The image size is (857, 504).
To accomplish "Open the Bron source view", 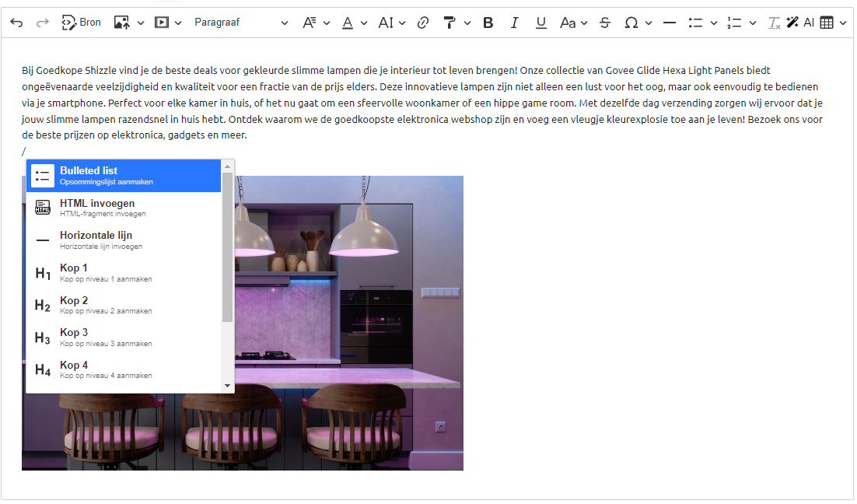I will point(81,23).
